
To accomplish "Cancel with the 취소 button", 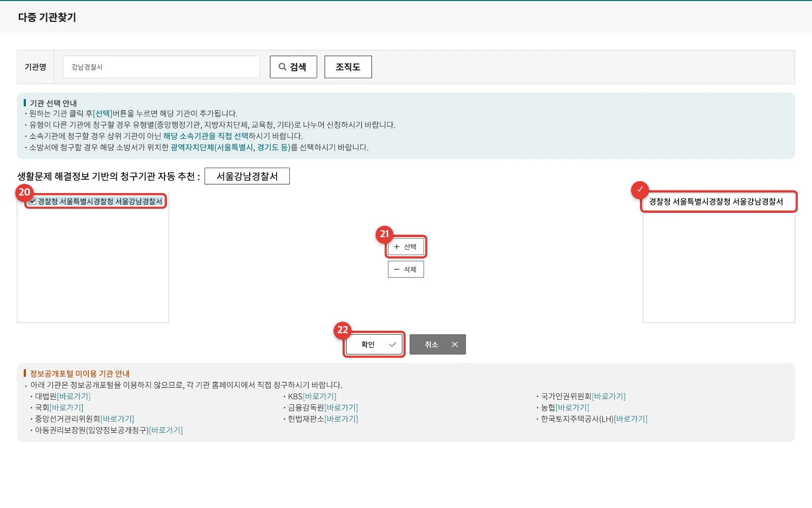I will 437,344.
